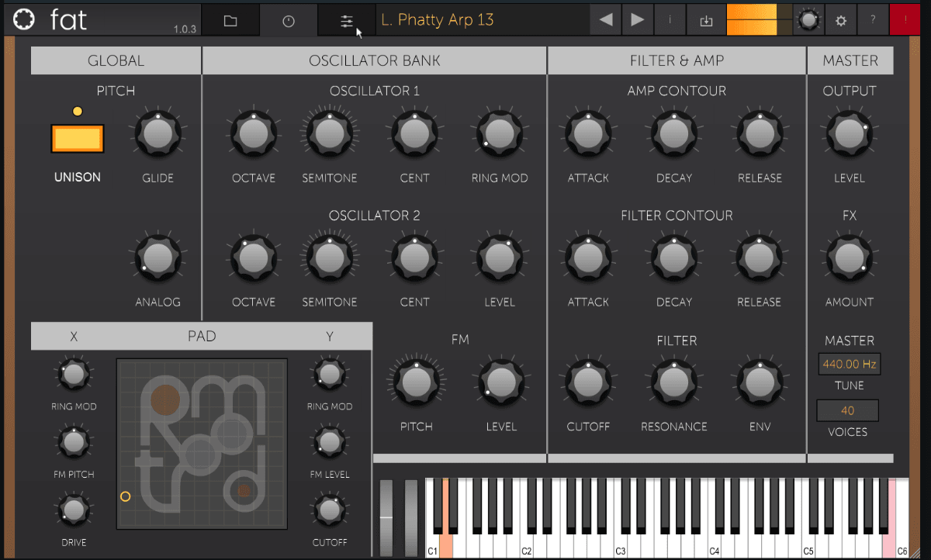Click the master tune 440.00 Hz field
Viewport: 931px width, 560px height.
pos(849,364)
